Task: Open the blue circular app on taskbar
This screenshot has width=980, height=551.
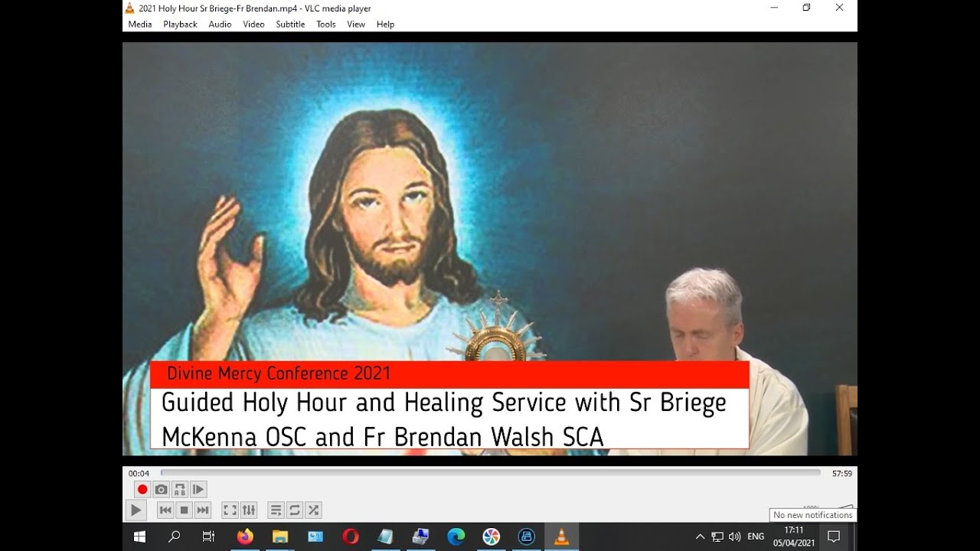Action: tap(527, 537)
